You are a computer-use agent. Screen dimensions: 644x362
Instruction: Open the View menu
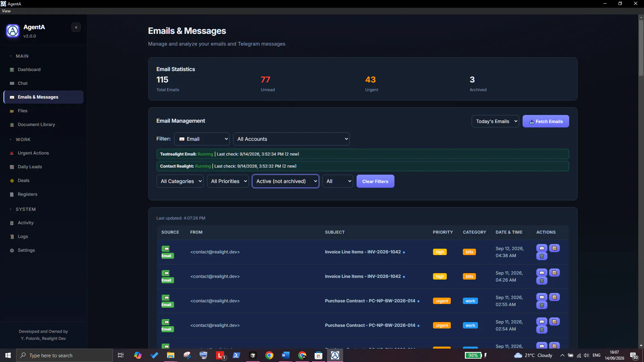tap(6, 11)
